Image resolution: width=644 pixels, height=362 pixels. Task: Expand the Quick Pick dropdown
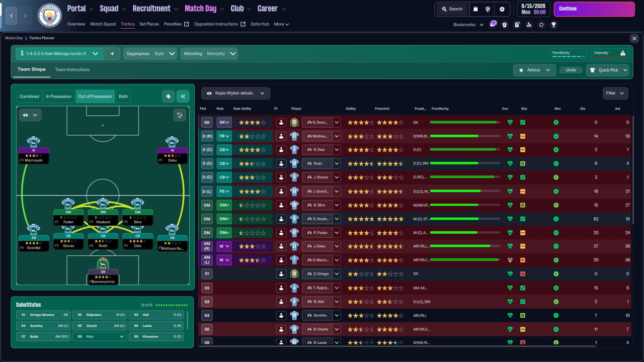click(x=607, y=70)
